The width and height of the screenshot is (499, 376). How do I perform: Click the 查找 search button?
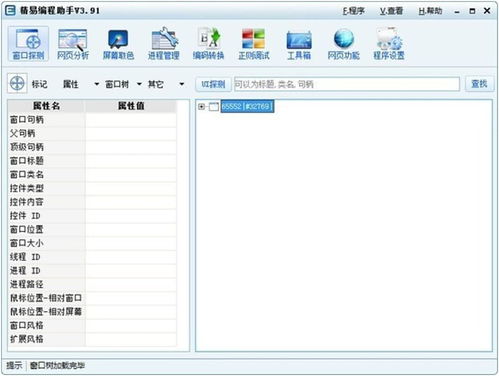[x=479, y=84]
